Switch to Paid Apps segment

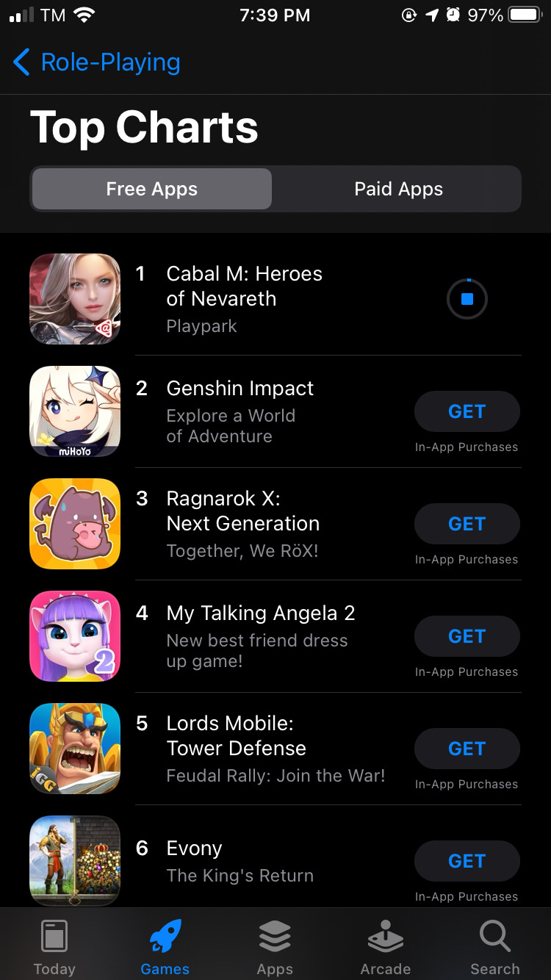point(398,189)
